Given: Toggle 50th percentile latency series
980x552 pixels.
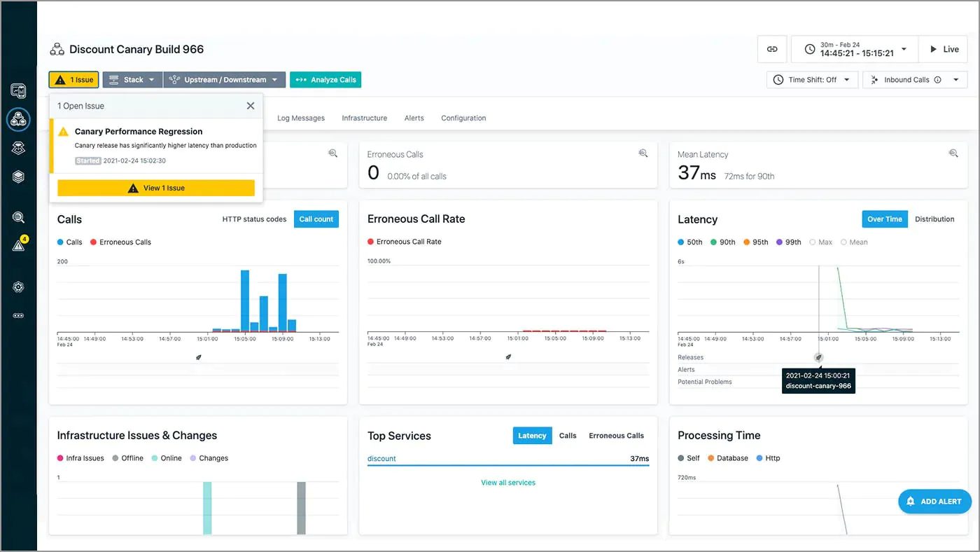Looking at the screenshot, I should (690, 242).
